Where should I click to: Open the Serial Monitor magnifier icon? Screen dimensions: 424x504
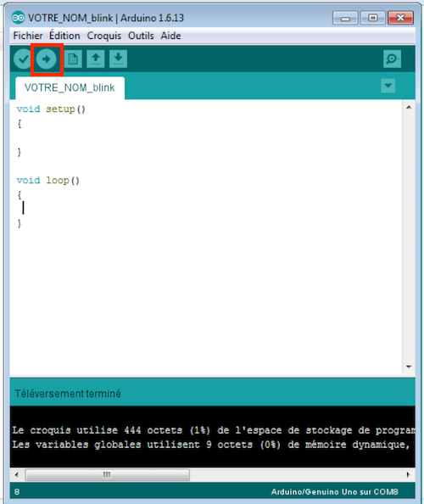(392, 59)
